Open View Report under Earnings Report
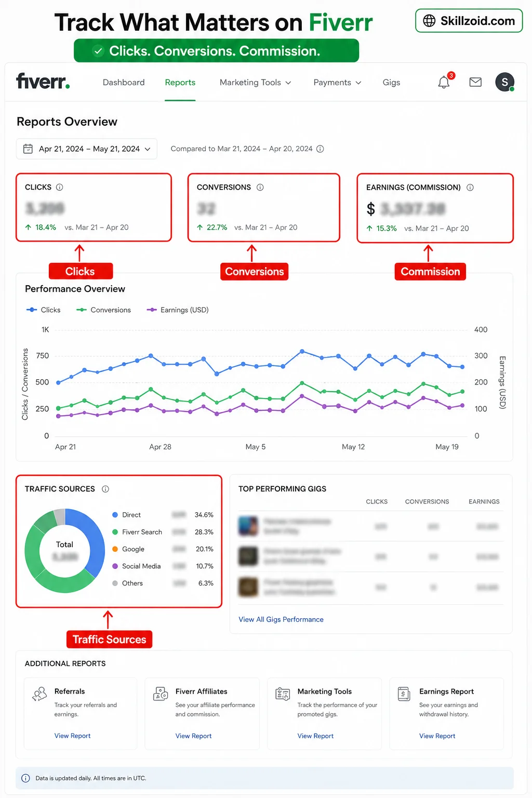This screenshot has width=532, height=798. pos(437,736)
